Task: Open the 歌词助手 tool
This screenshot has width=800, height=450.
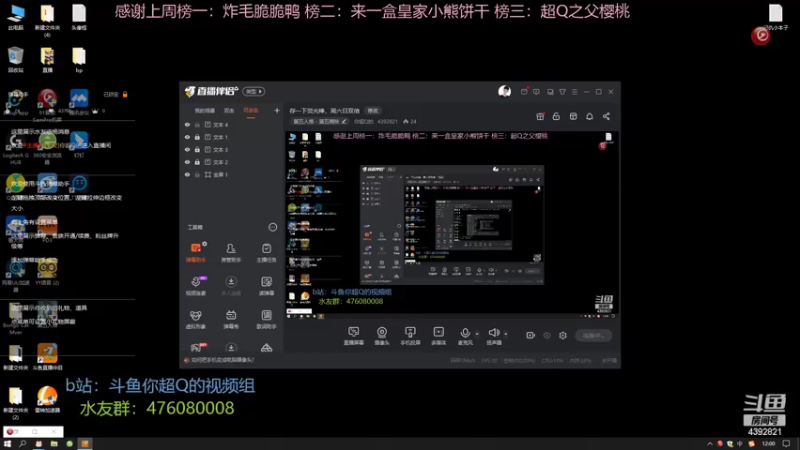Action: pyautogui.click(x=266, y=319)
